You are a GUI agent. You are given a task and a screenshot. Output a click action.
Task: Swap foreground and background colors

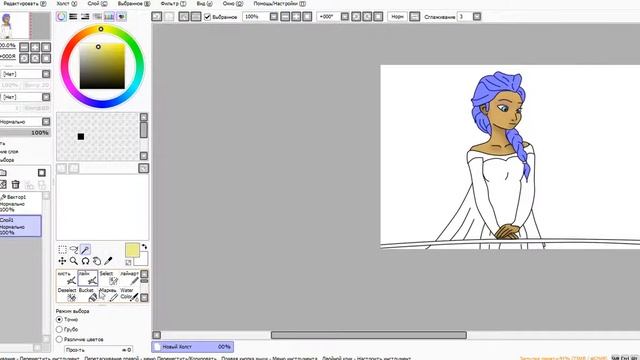point(144,247)
